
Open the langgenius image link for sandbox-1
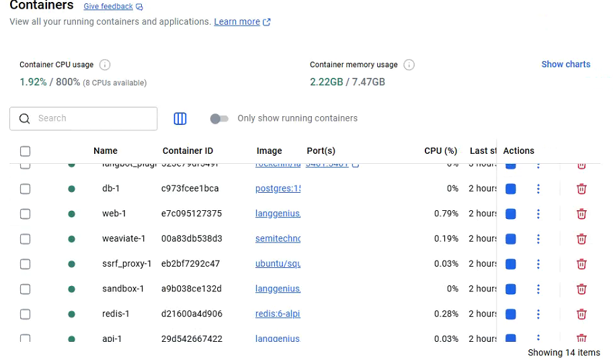click(278, 289)
